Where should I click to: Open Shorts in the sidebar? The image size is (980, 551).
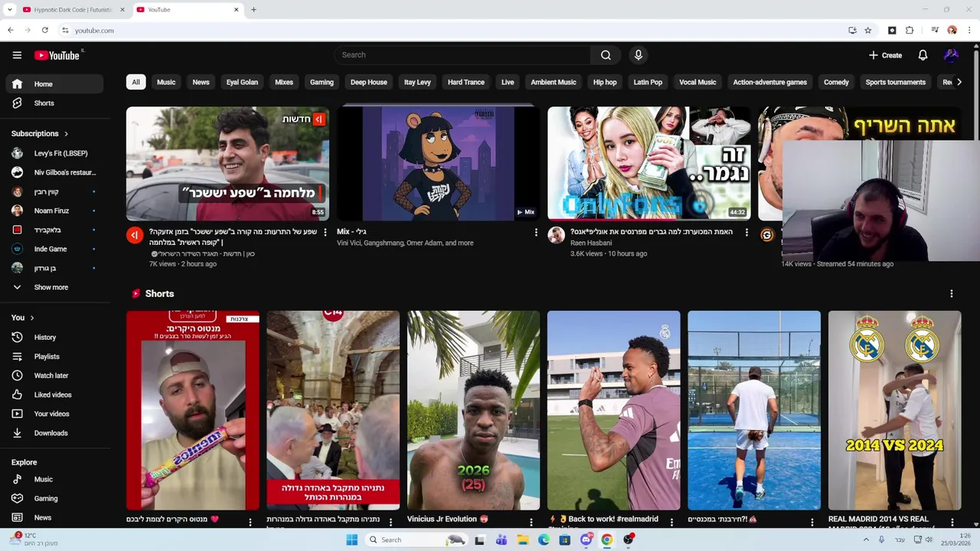[x=54, y=103]
